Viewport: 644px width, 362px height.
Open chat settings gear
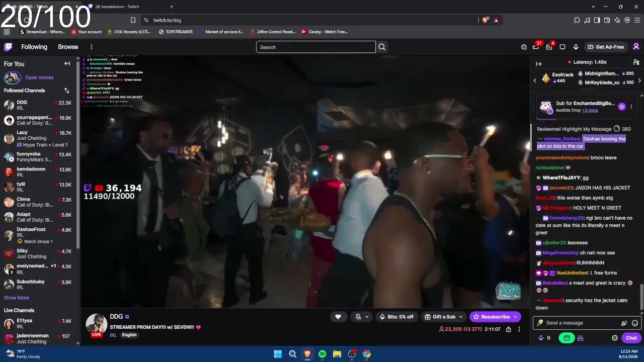(615, 338)
